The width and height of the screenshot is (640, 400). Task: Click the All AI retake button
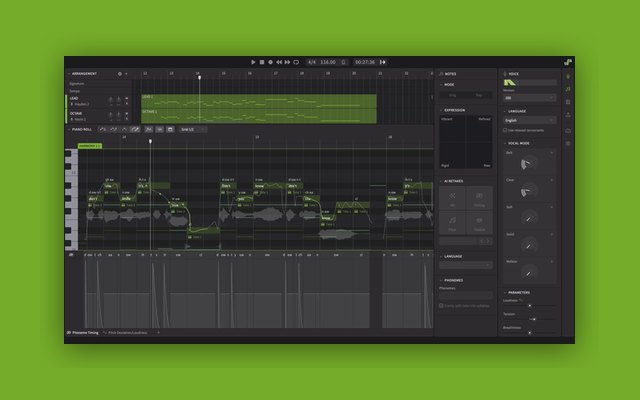(452, 198)
